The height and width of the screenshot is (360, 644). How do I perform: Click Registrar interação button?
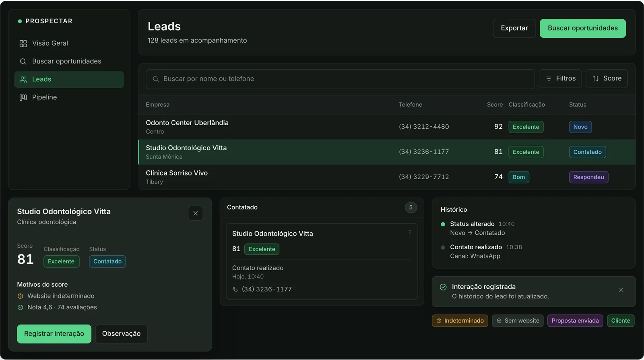(x=54, y=334)
